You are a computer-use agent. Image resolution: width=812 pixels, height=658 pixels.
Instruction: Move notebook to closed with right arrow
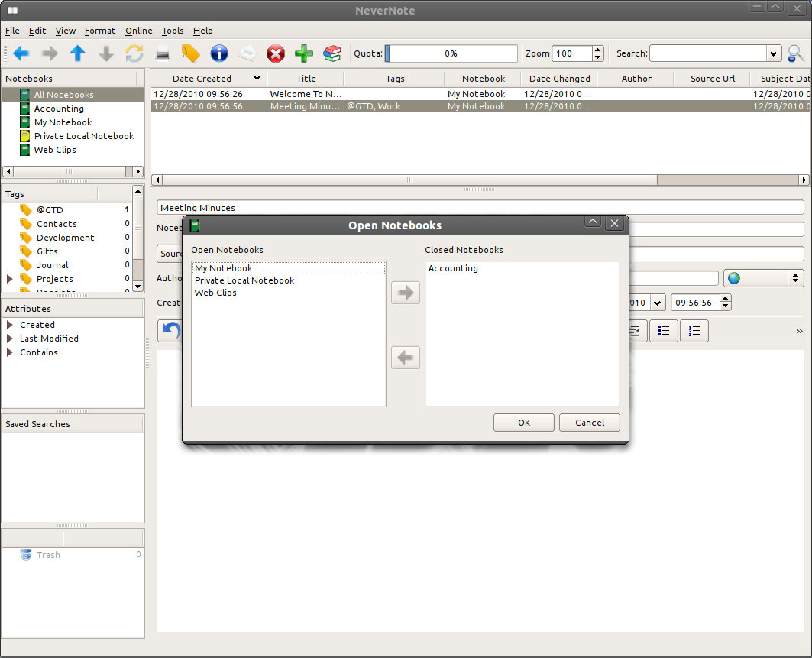coord(406,293)
